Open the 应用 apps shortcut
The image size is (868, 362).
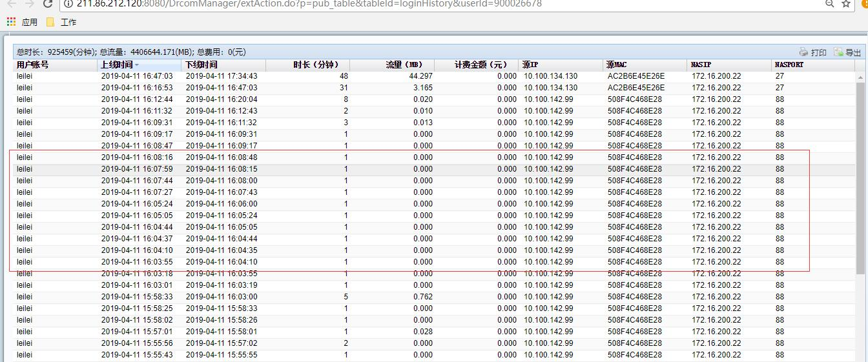click(x=23, y=22)
